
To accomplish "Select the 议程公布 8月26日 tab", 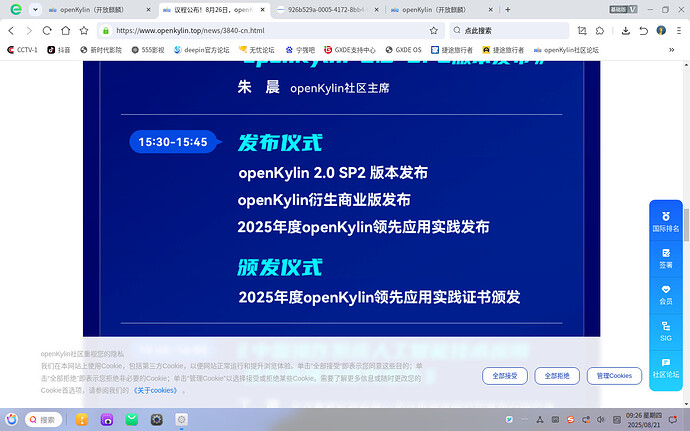I will [x=214, y=9].
